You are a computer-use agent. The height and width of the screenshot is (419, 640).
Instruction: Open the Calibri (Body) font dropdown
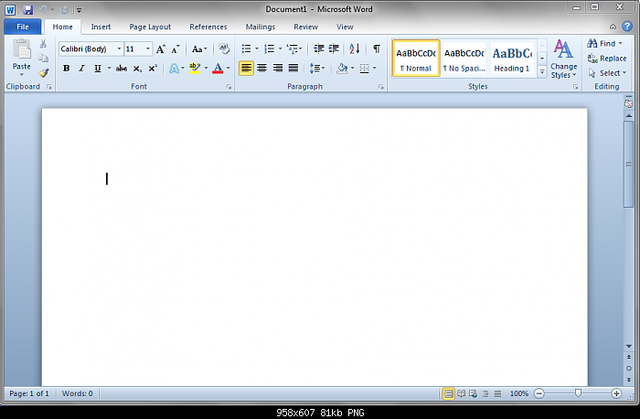[119, 49]
